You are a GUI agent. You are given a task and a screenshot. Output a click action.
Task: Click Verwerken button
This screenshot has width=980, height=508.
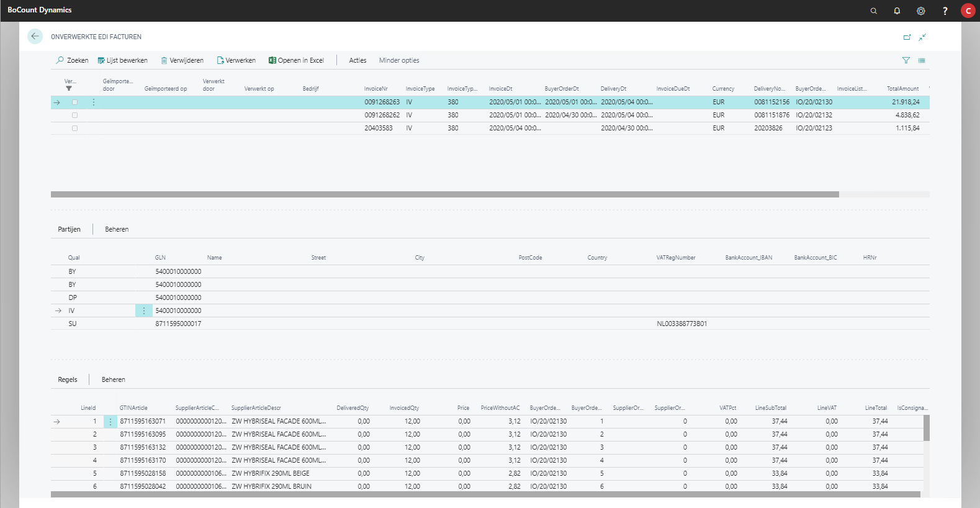pyautogui.click(x=236, y=60)
